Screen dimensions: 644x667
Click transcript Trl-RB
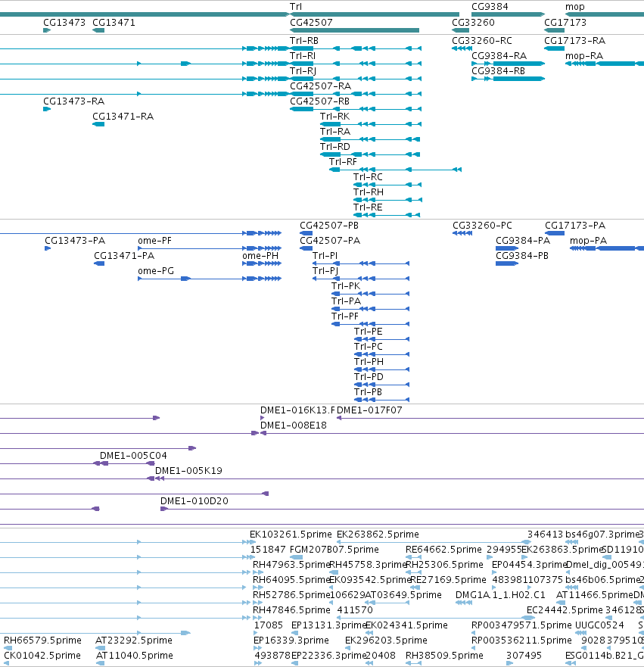(x=304, y=40)
